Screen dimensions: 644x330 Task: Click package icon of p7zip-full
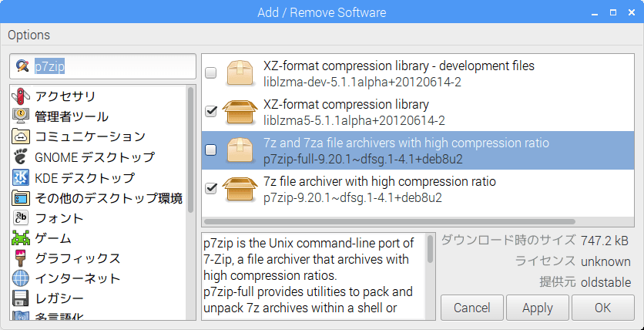click(240, 150)
